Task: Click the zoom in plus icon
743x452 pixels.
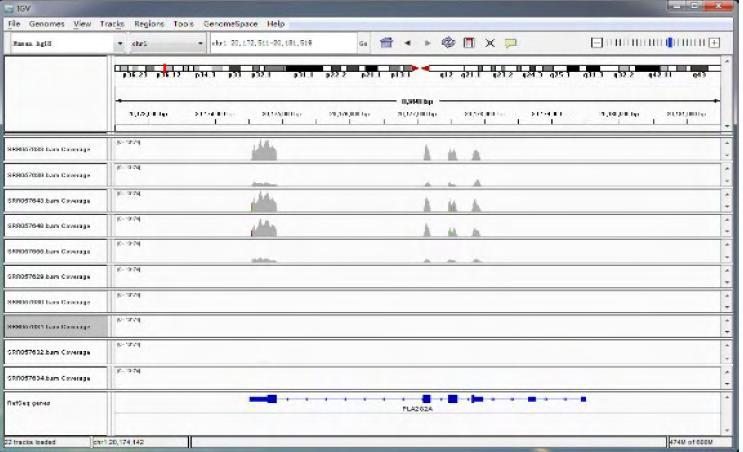Action: pyautogui.click(x=714, y=43)
